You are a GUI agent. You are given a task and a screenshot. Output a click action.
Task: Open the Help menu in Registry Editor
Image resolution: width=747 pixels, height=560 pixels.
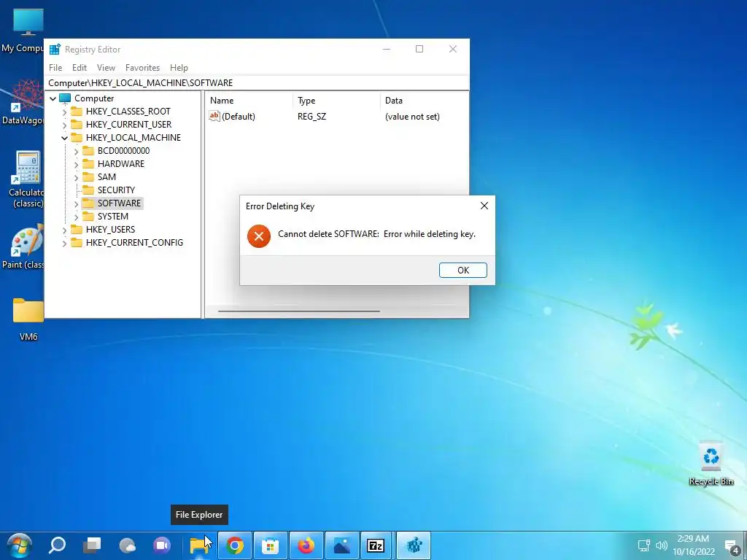pyautogui.click(x=179, y=68)
